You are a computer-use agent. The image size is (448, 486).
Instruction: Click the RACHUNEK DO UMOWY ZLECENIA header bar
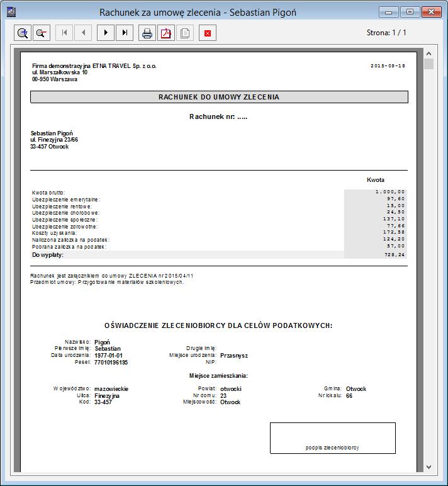tap(219, 97)
